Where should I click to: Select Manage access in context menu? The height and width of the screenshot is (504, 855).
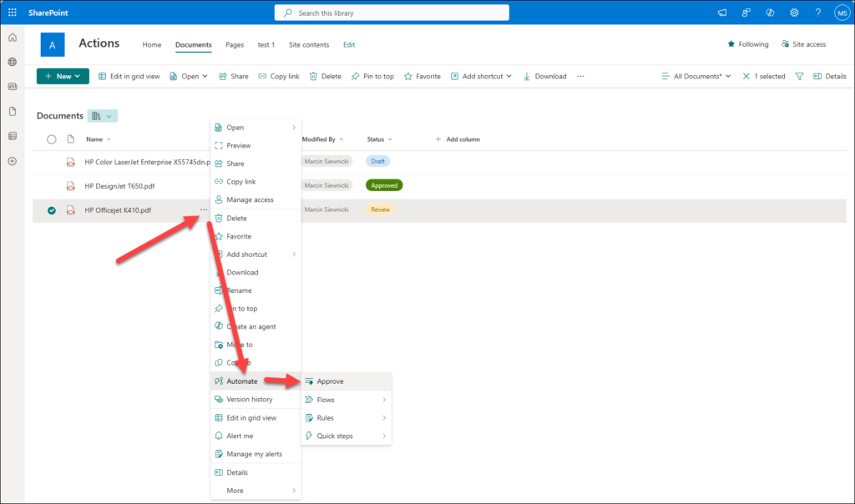click(255, 200)
